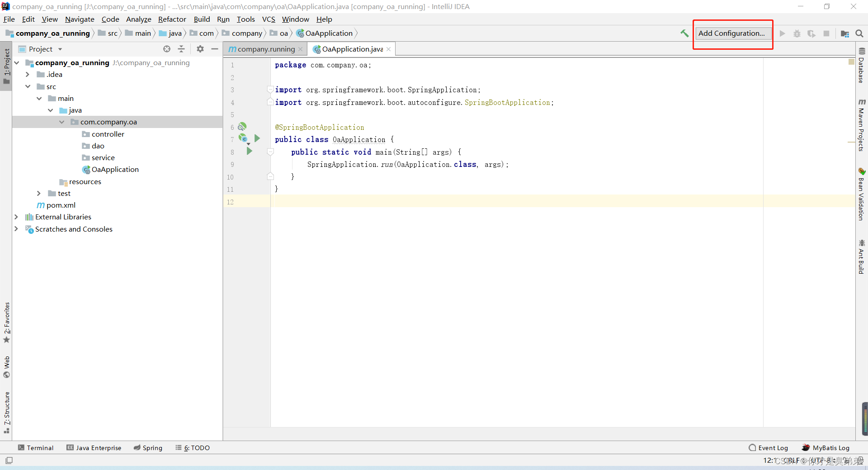
Task: Open the Structure tool window
Action: tap(7, 413)
